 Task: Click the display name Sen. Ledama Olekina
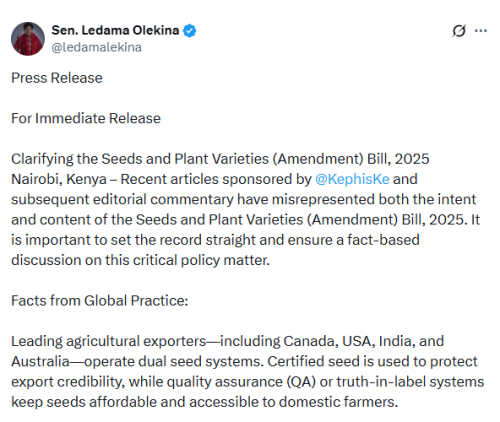point(115,30)
